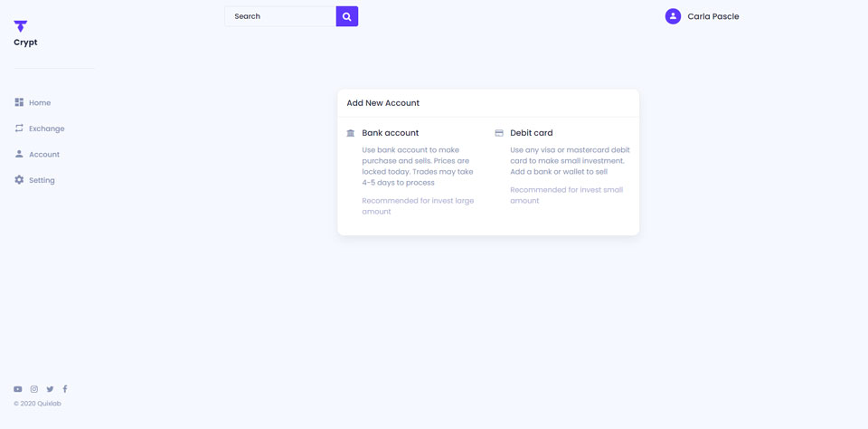Click the Home dashboard icon

coord(19,102)
